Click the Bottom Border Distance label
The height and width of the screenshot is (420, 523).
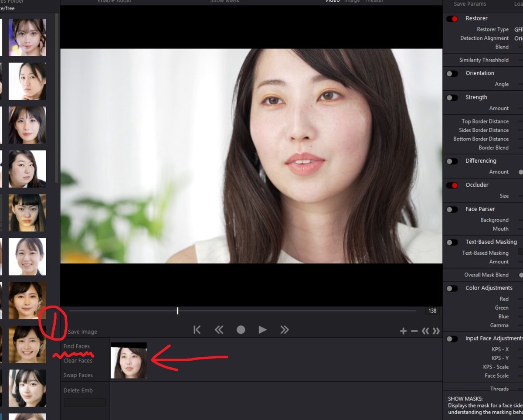point(481,139)
